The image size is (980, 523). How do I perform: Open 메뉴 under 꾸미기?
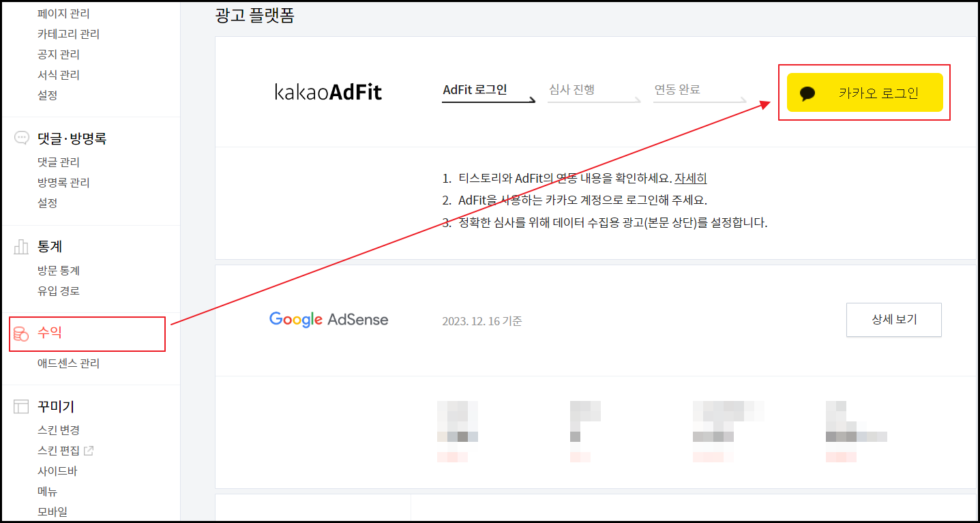48,492
